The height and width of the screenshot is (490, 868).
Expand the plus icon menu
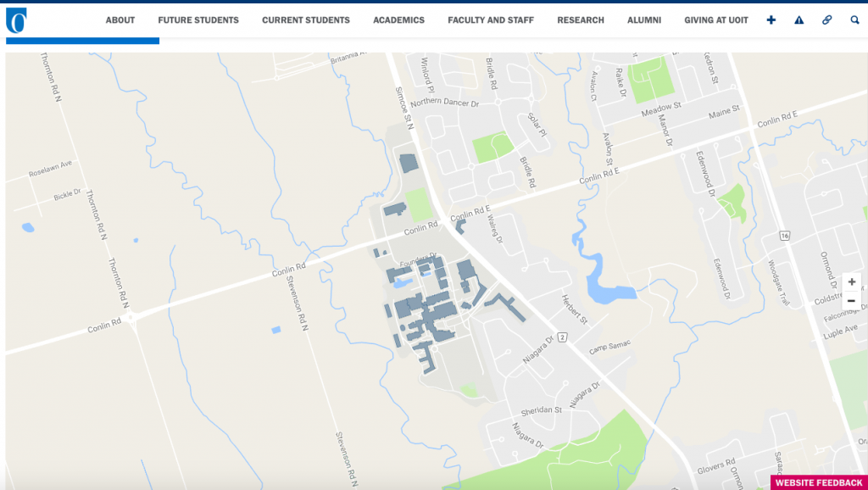pyautogui.click(x=771, y=20)
